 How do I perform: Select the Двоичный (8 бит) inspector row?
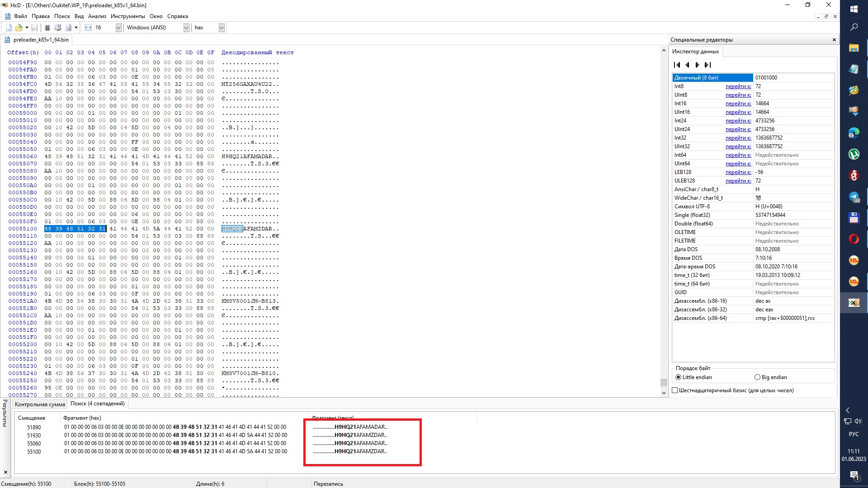pyautogui.click(x=753, y=78)
